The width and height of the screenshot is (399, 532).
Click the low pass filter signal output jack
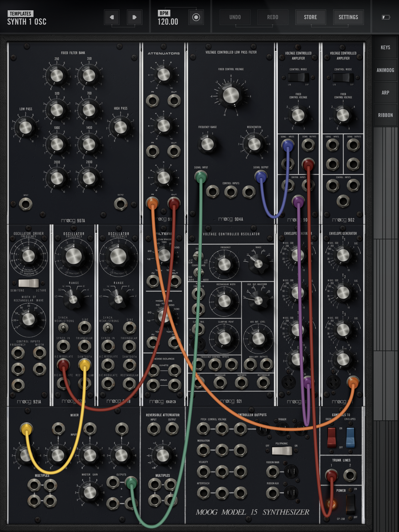tap(261, 177)
